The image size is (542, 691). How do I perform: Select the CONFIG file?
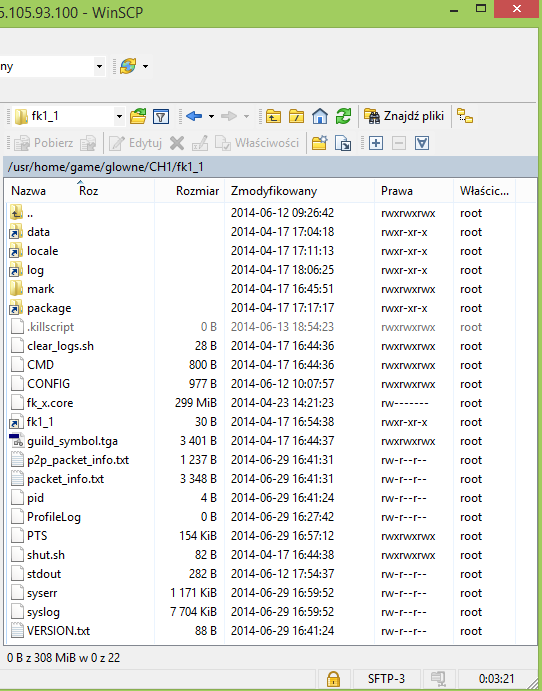click(48, 384)
